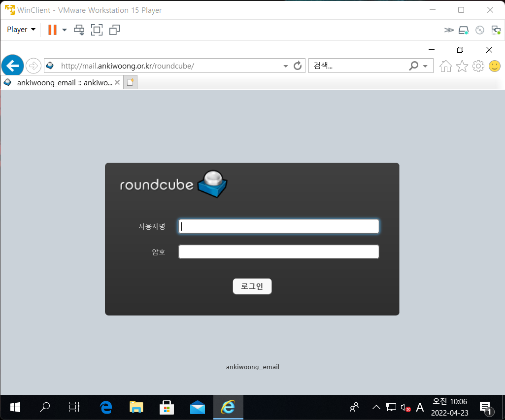Launch Microsoft Edge from taskbar
Viewport: 505px width, 420px height.
[106, 407]
